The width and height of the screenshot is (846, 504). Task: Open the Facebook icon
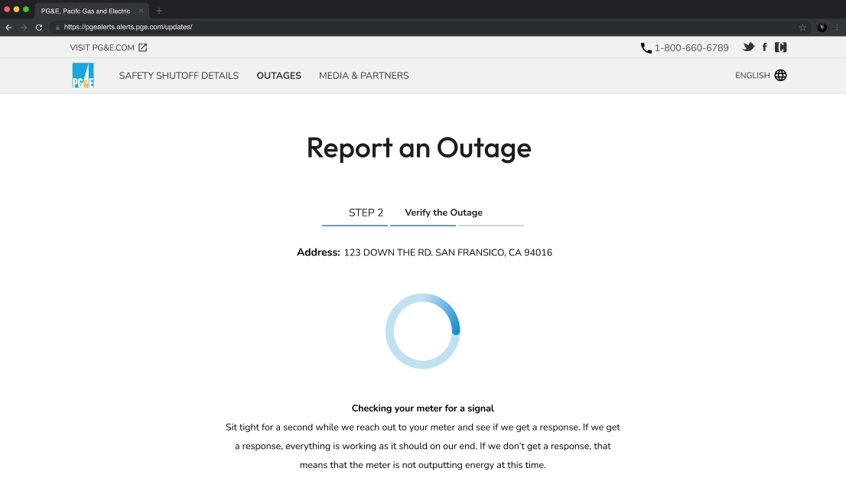click(x=764, y=47)
